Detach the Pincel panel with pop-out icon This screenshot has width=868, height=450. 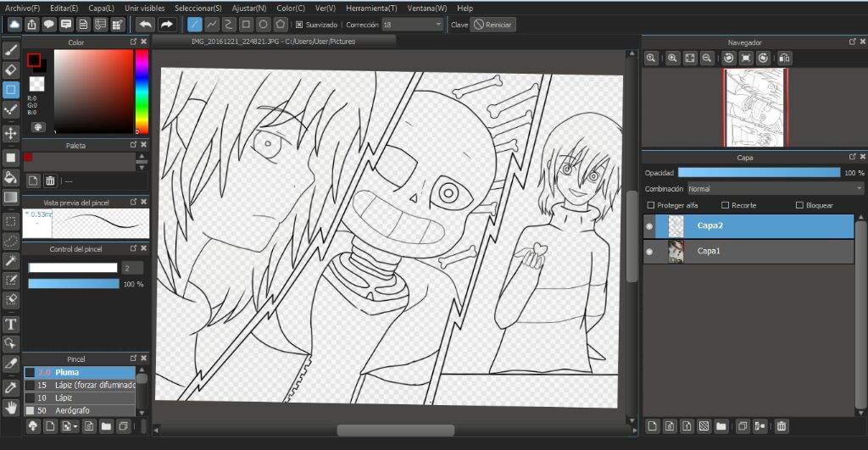pyautogui.click(x=133, y=358)
